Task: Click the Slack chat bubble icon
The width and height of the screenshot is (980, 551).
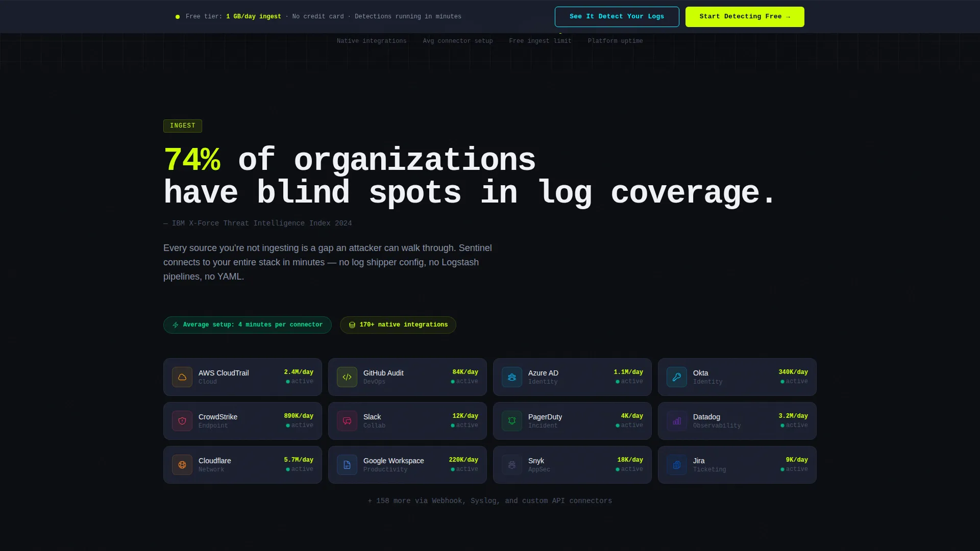Action: coord(347,421)
